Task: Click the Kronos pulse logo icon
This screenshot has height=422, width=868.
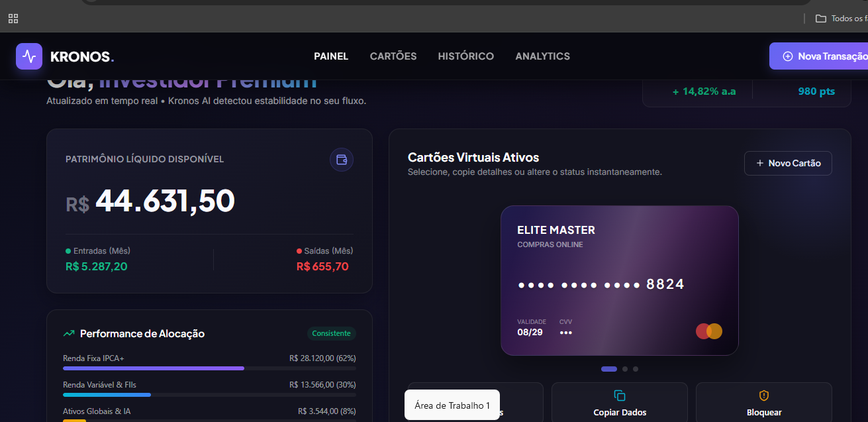Action: 29,56
